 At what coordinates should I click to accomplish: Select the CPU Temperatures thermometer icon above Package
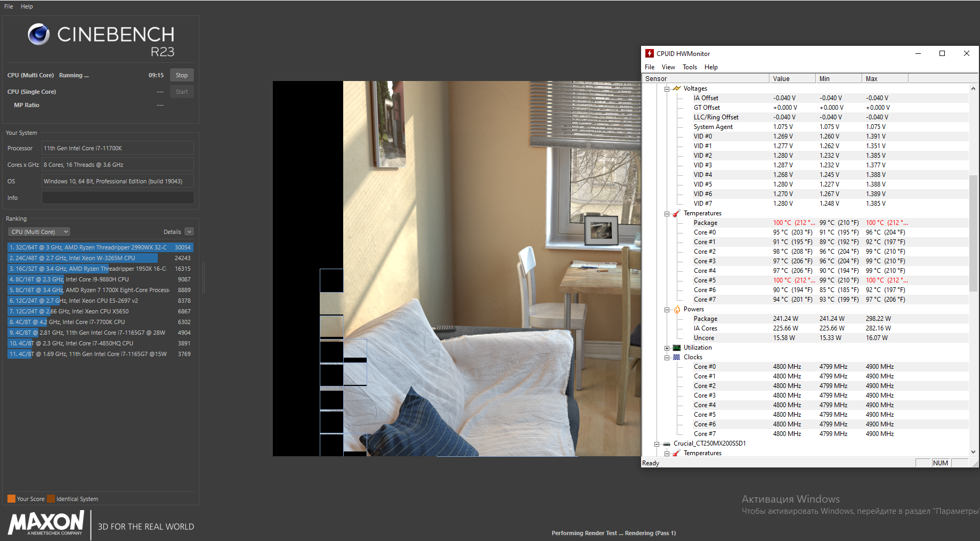click(x=676, y=213)
